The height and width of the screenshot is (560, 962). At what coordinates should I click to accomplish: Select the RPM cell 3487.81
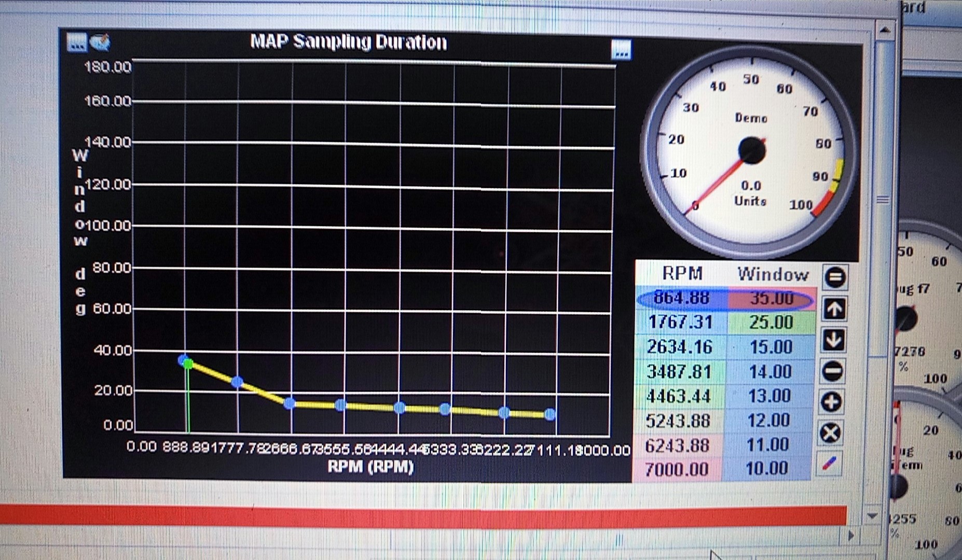click(x=679, y=372)
